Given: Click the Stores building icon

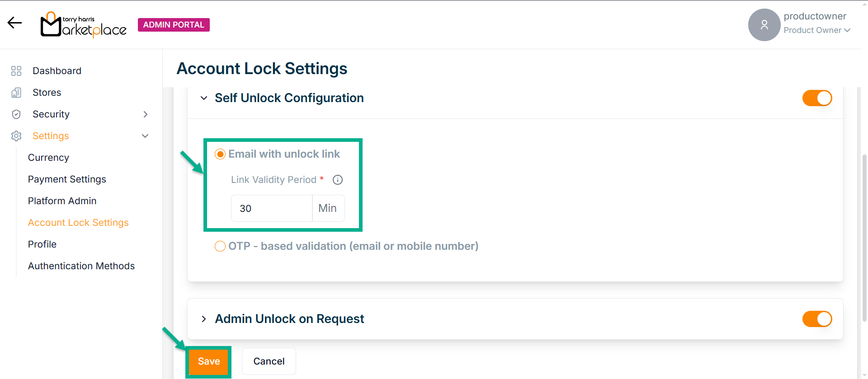Looking at the screenshot, I should (16, 93).
